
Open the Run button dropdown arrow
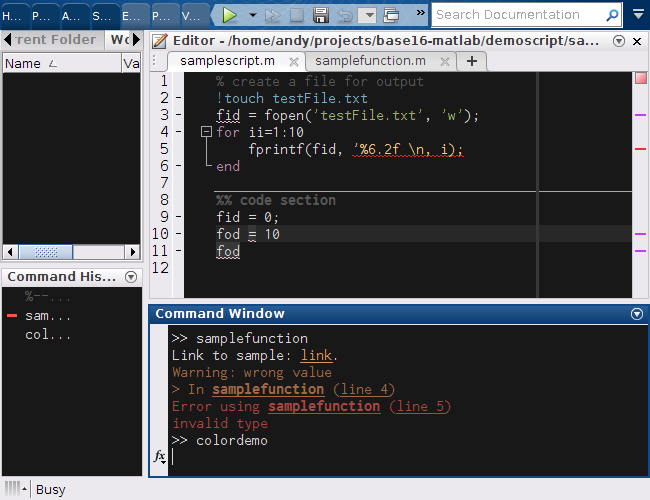click(252, 15)
